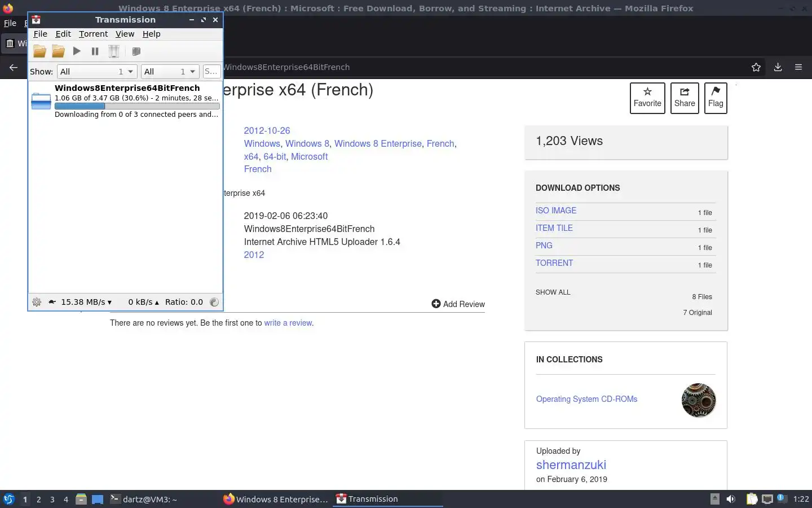Click the ratio statistics icon in Transmission

coord(214,302)
